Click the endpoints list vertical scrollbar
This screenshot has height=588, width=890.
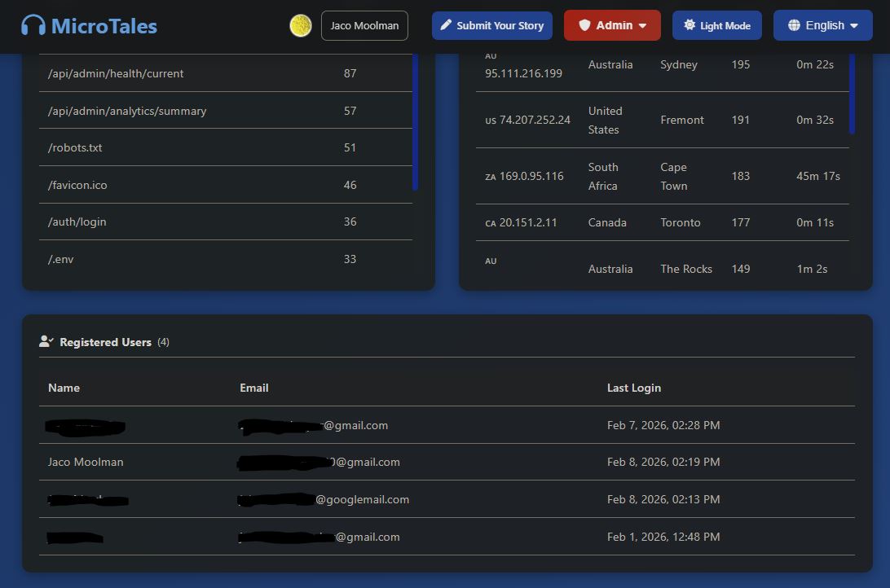click(415, 122)
